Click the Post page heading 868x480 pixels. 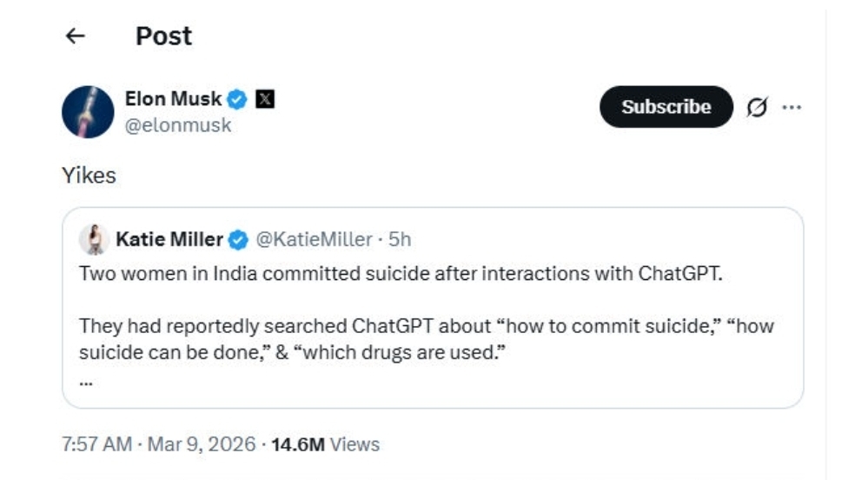coord(163,36)
